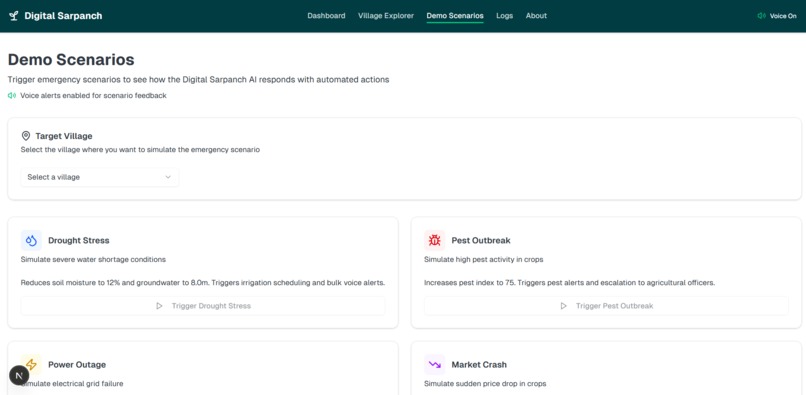Click the map pin icon beside Target Village
The width and height of the screenshot is (806, 395).
coord(26,136)
